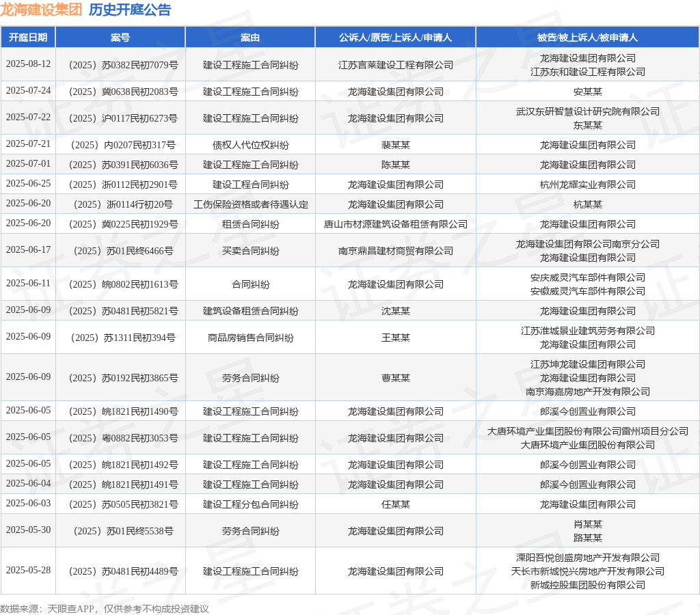Viewport: 700px width, 615px height.
Task: Click case number (2025)苏01民终6466号
Action: pyautogui.click(x=123, y=251)
